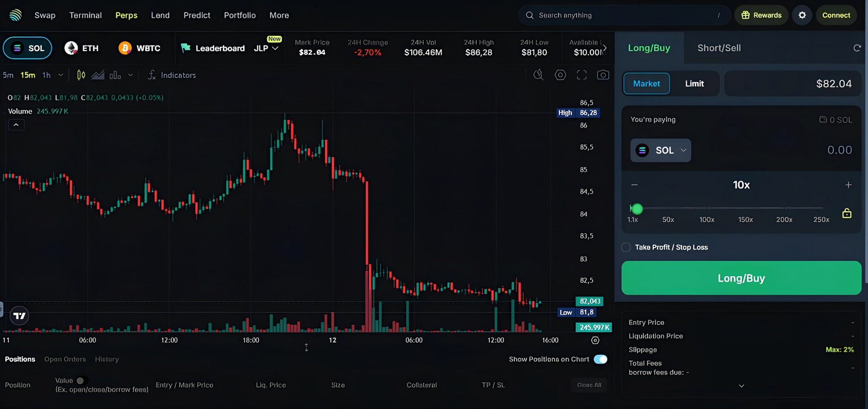Switch to the Open Orders tab
The image size is (868, 409).
pos(65,359)
